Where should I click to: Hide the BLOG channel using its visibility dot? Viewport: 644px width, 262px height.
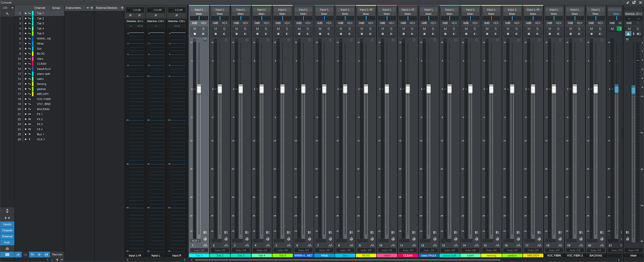point(25,53)
